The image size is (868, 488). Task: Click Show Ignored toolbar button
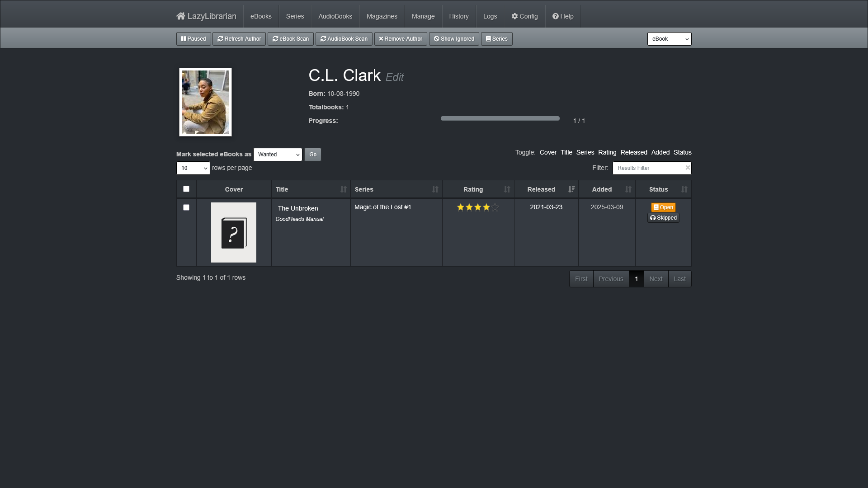[454, 39]
